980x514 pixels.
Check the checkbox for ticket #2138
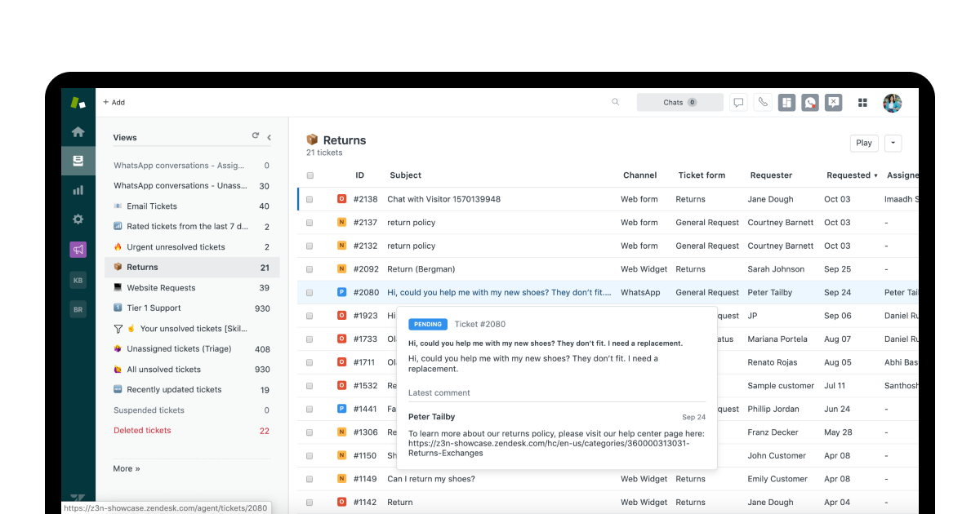310,198
